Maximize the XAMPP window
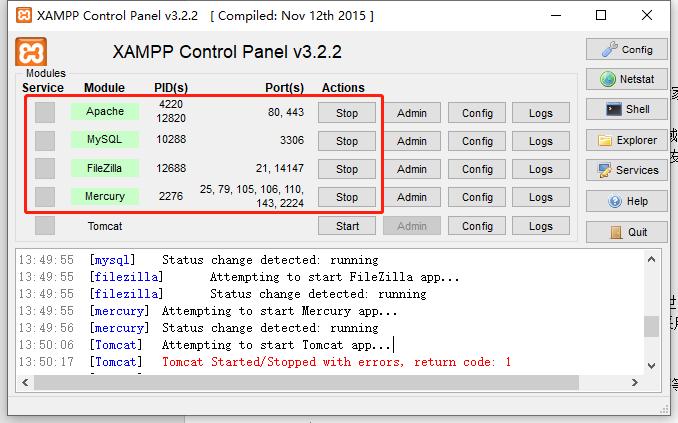The height and width of the screenshot is (423, 678). (601, 15)
